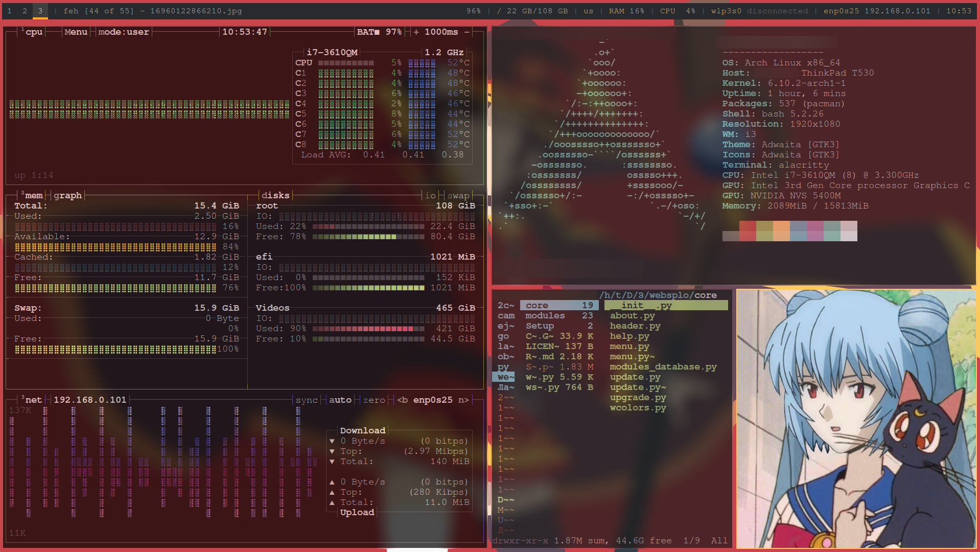
Task: Click the Download heading in net box
Action: [363, 430]
